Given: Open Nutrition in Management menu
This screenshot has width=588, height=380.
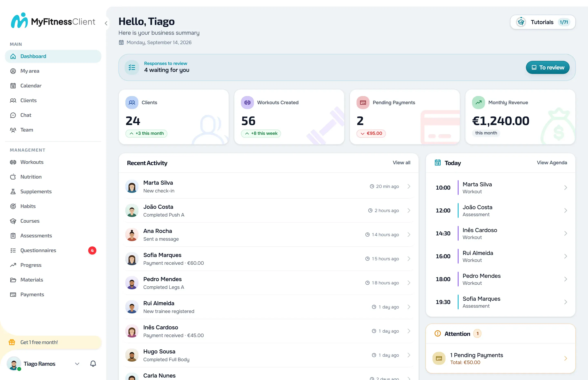Looking at the screenshot, I should pos(53,177).
